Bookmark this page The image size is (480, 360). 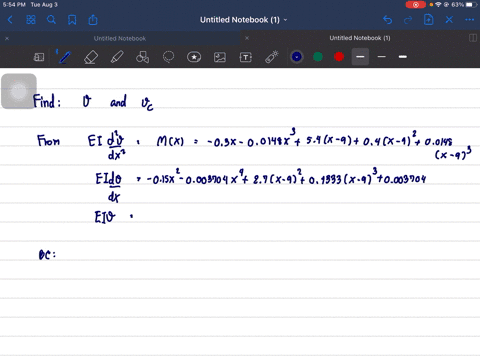tap(72, 20)
